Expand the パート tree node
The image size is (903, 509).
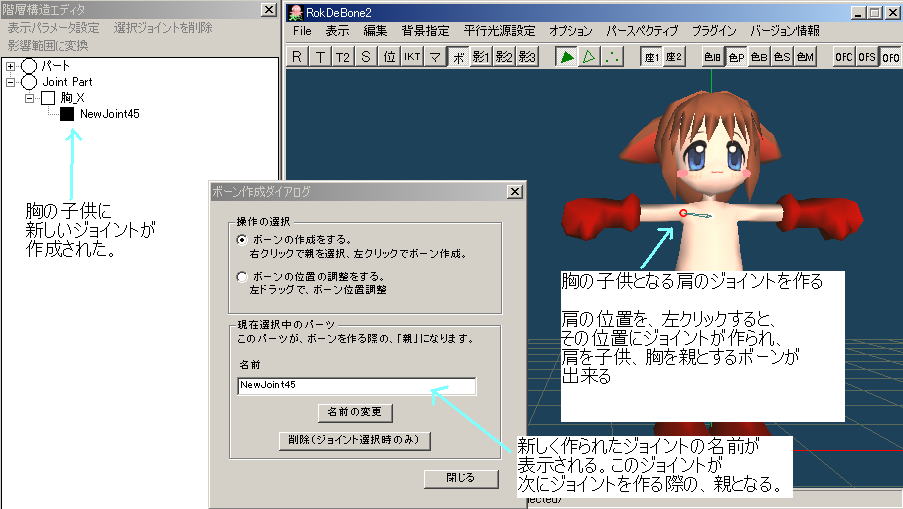point(10,66)
